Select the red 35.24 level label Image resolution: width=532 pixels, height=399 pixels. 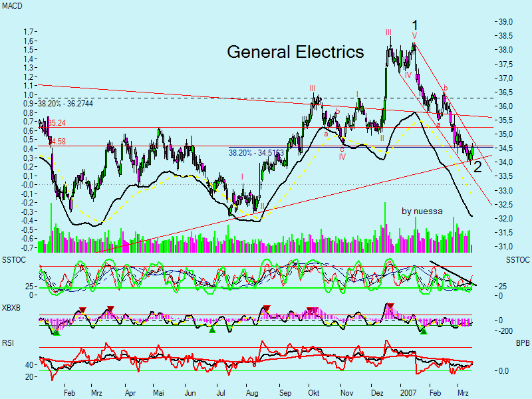click(x=57, y=123)
